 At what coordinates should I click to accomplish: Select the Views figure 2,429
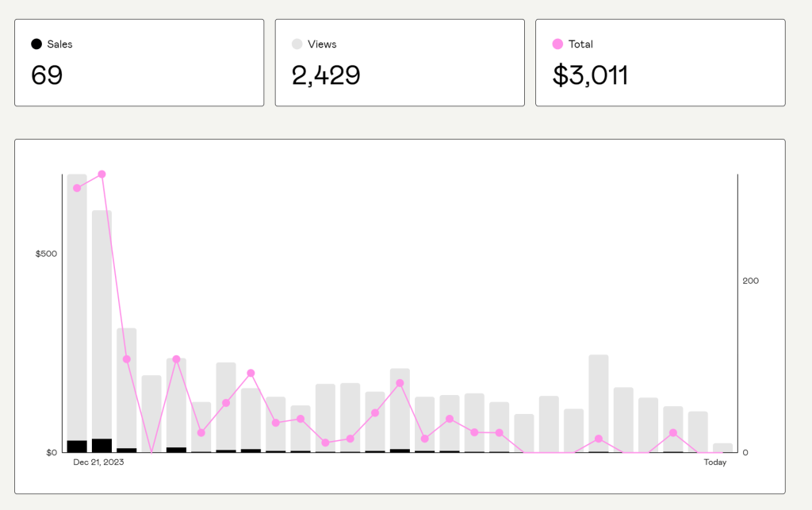point(326,75)
